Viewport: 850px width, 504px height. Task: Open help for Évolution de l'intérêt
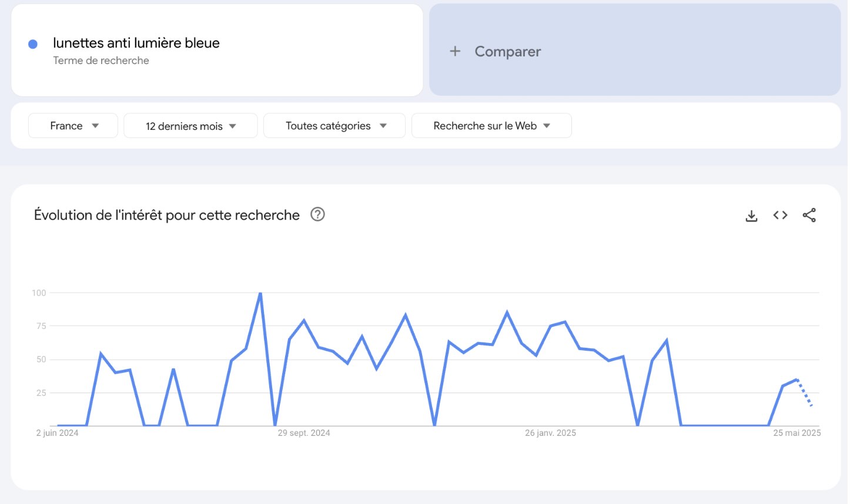[x=317, y=214]
